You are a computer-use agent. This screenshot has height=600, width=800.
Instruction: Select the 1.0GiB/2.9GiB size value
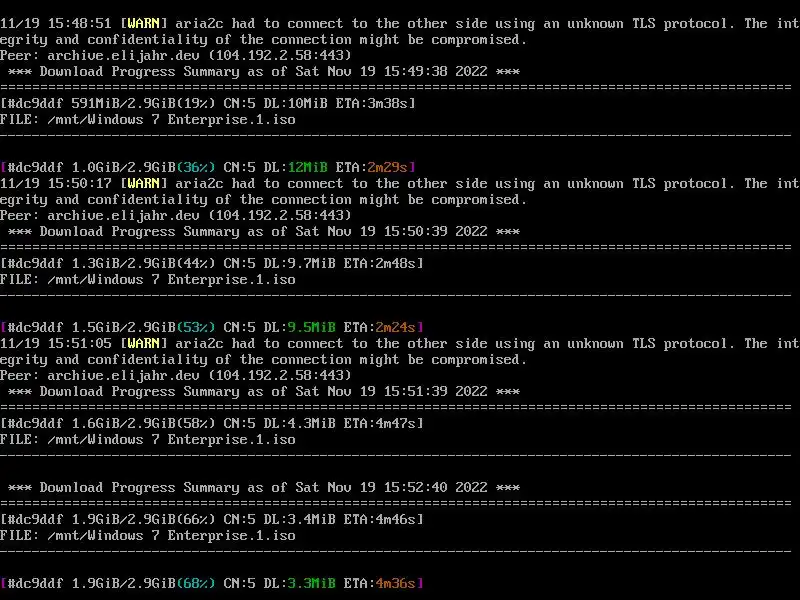tap(123, 167)
